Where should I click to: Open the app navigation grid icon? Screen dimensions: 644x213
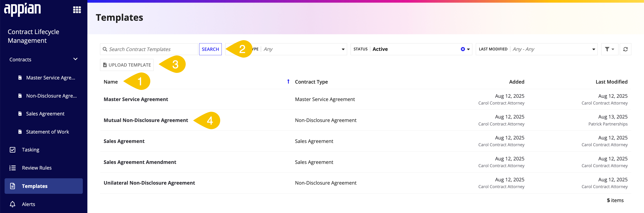click(x=77, y=10)
